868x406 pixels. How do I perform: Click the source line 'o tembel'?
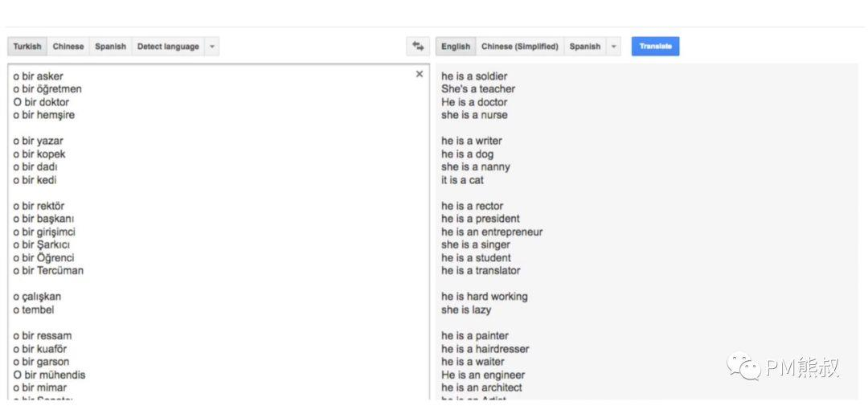coord(34,310)
